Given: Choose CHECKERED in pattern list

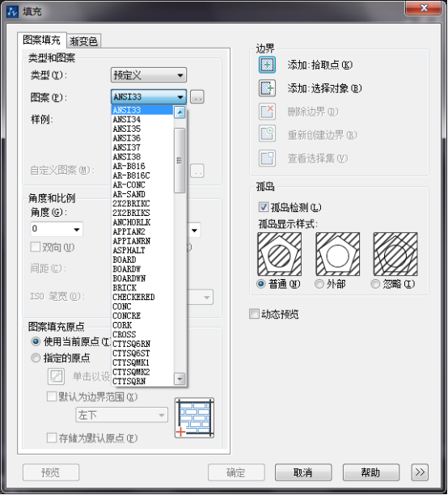Looking at the screenshot, I should click(x=142, y=297).
